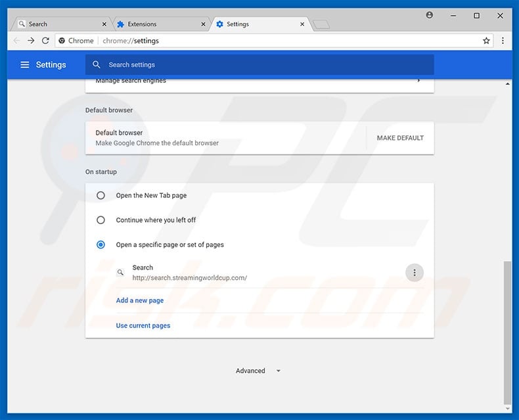Switch to the Extensions tab
The height and width of the screenshot is (420, 519).
162,24
